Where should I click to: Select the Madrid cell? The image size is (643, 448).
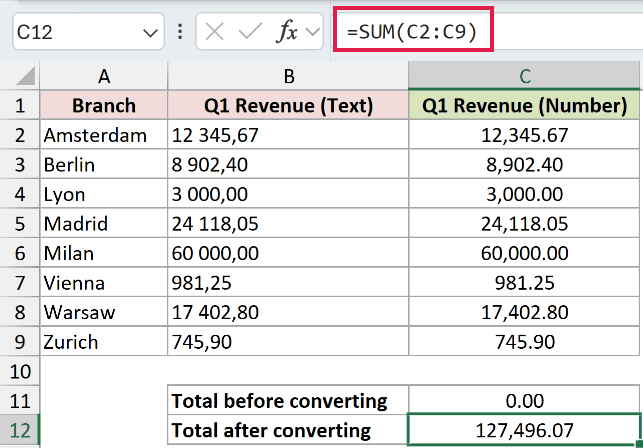[104, 224]
